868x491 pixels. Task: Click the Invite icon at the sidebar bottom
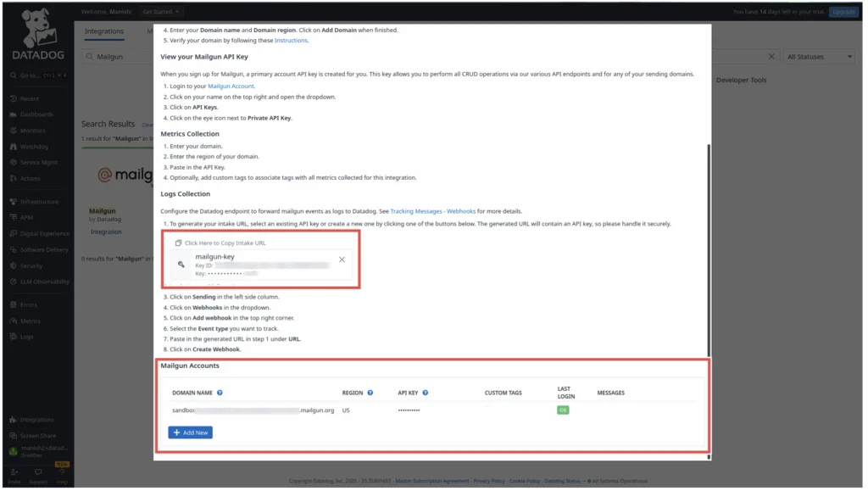(x=14, y=472)
